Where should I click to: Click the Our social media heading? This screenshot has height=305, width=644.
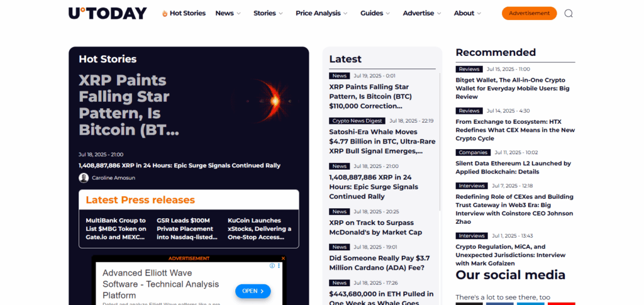(x=511, y=275)
